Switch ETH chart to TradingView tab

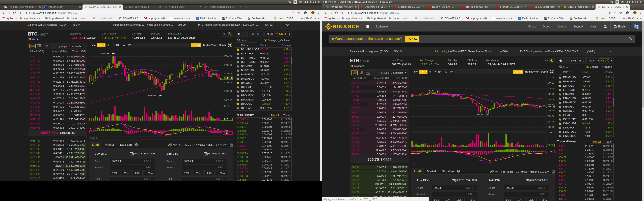(531, 72)
